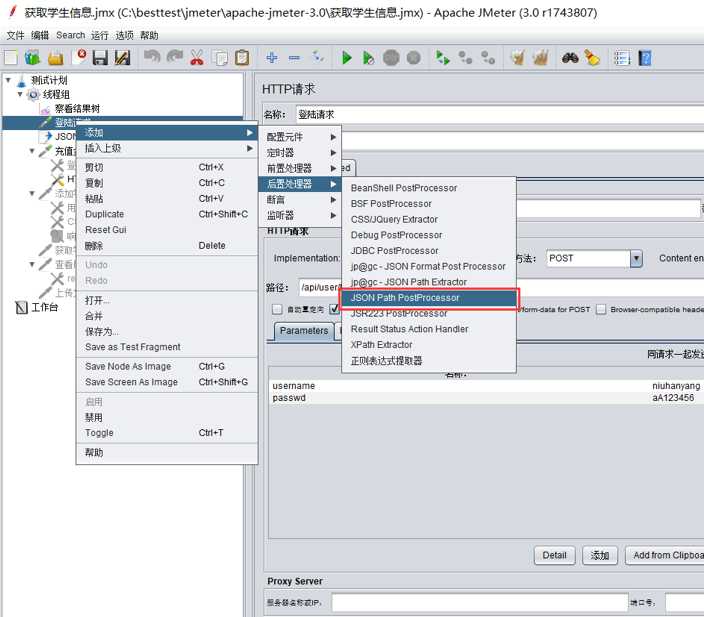Viewport: 704px width, 617px height.
Task: Choose 正则表达式提取器 from submenu
Action: [429, 361]
